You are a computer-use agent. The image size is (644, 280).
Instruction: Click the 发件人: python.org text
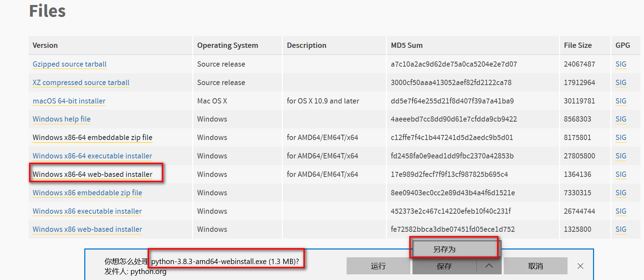pos(135,271)
